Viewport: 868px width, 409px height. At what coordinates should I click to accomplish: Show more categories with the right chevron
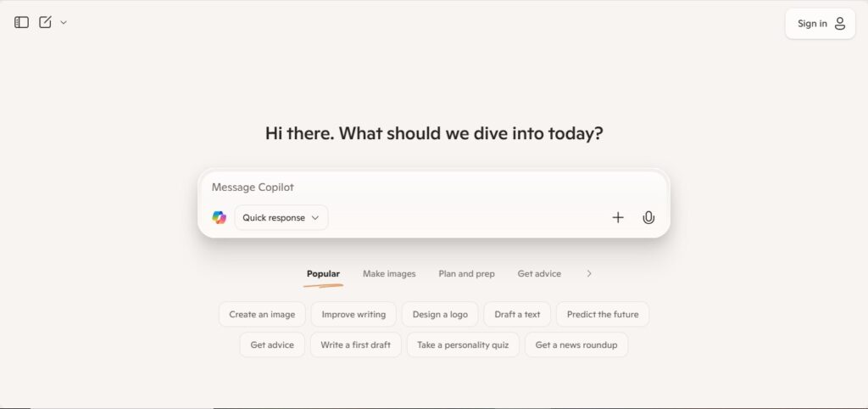[589, 273]
